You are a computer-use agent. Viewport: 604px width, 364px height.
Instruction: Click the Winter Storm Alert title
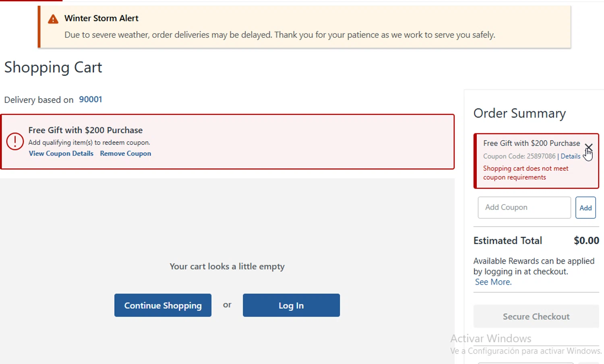click(101, 18)
